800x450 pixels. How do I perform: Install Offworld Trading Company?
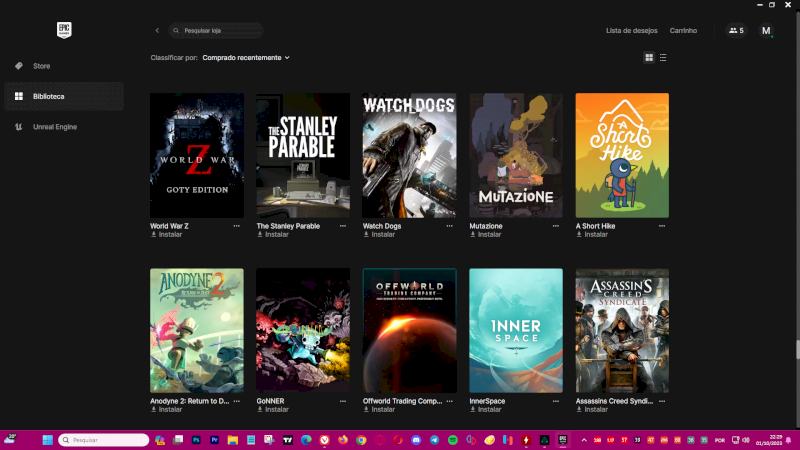379,410
